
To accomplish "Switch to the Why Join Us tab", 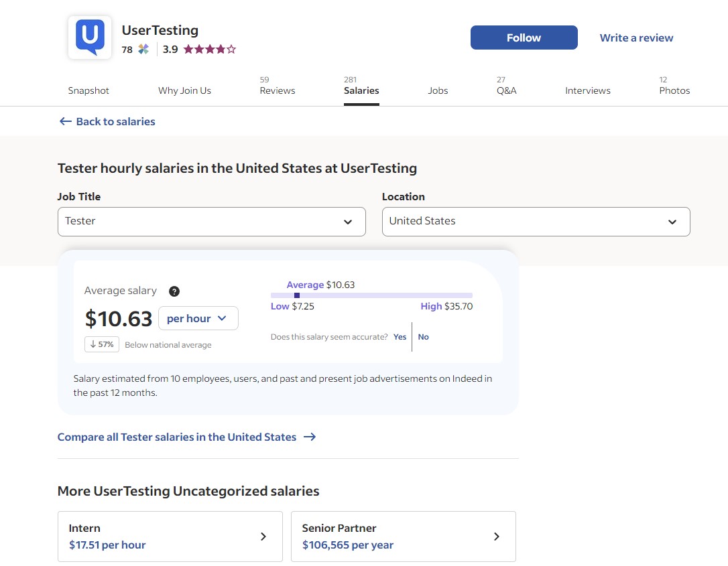I will (x=185, y=90).
